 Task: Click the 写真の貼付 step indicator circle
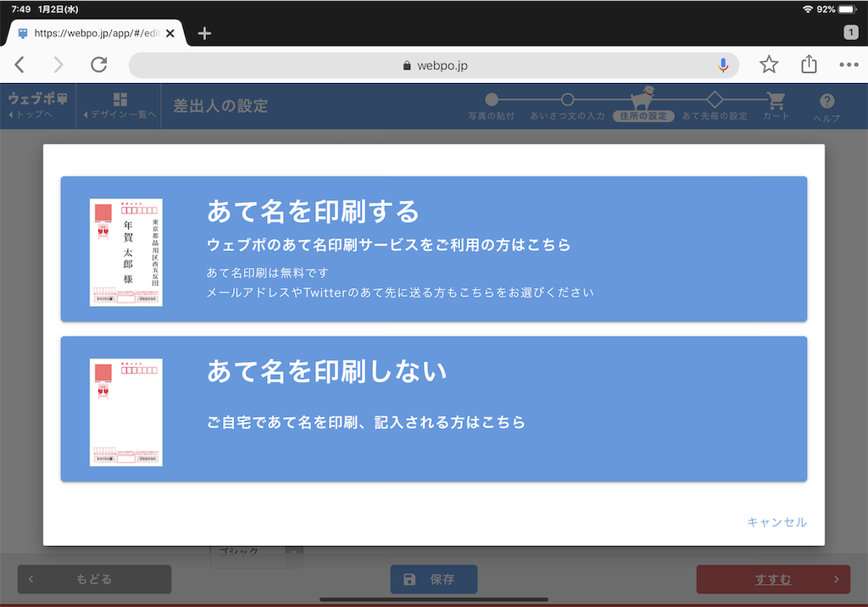pos(492,99)
